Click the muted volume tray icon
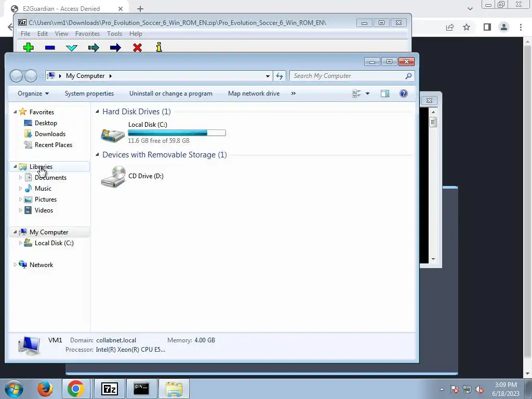 click(480, 390)
